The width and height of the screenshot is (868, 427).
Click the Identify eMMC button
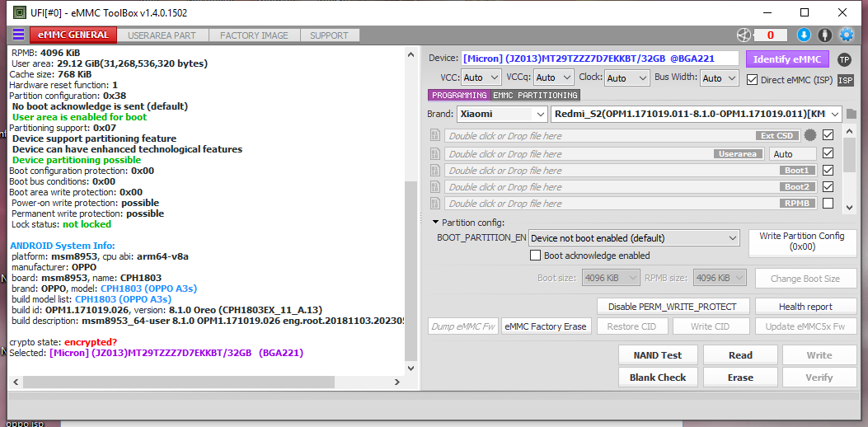[x=786, y=59]
